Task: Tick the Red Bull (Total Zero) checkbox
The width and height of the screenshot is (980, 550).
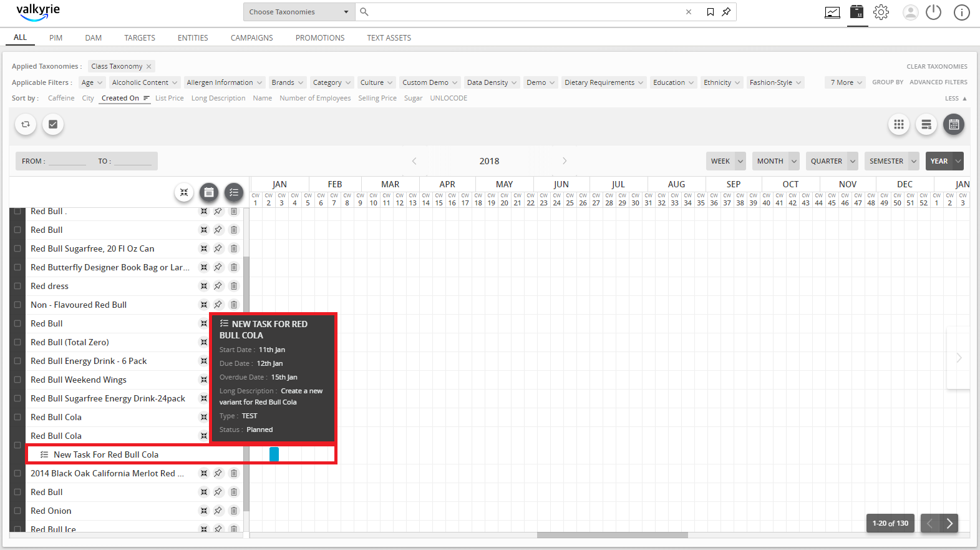Action: tap(17, 342)
